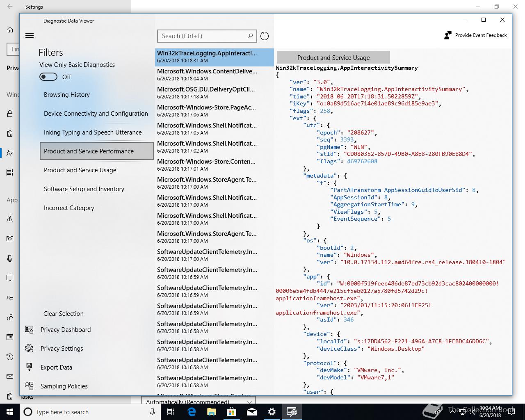Select Microsoft-Windows-Store.PageAc... event
This screenshot has height=420, width=525.
[x=214, y=111]
